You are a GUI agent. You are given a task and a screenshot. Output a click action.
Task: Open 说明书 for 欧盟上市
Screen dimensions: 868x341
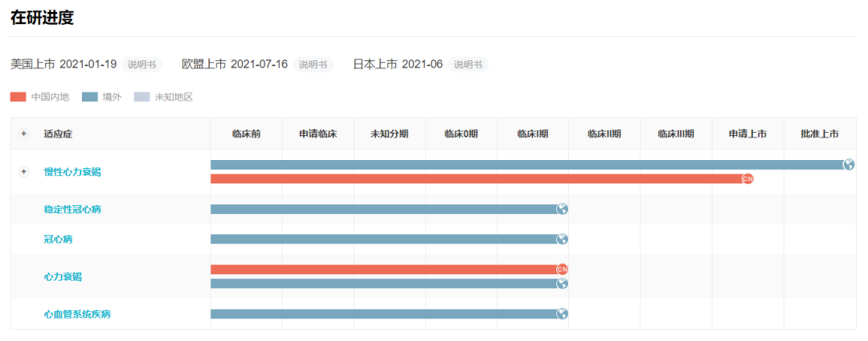pos(313,64)
